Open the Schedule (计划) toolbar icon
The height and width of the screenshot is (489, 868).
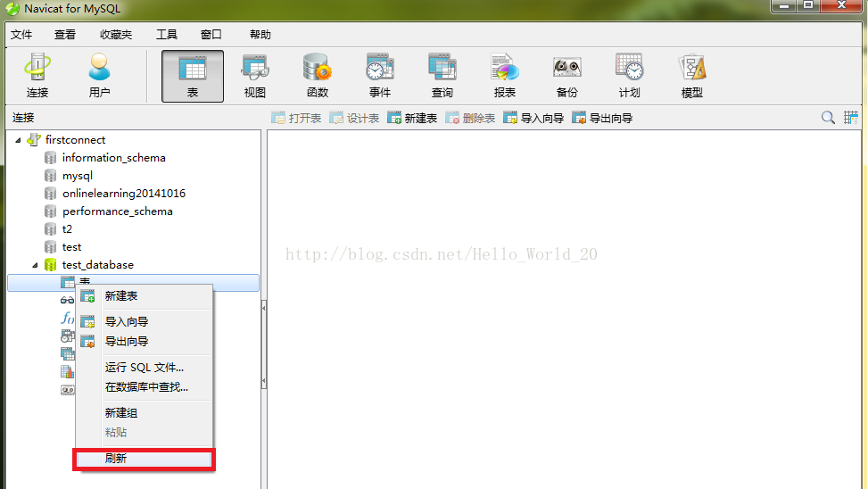(630, 76)
